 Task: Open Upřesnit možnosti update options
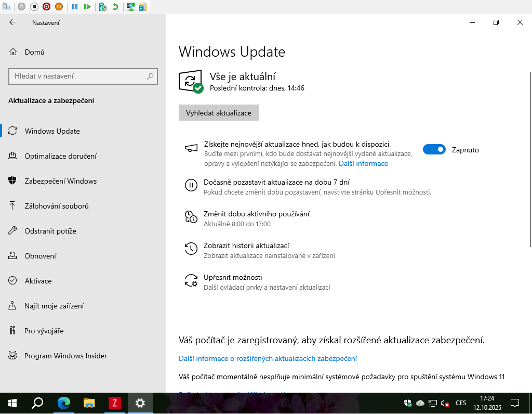[x=233, y=277]
